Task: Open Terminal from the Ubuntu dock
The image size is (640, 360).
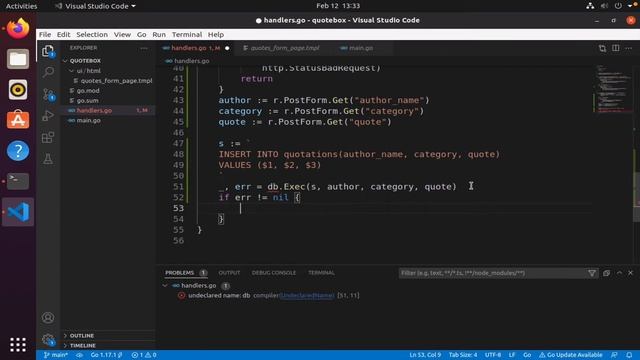Action: 18,181
